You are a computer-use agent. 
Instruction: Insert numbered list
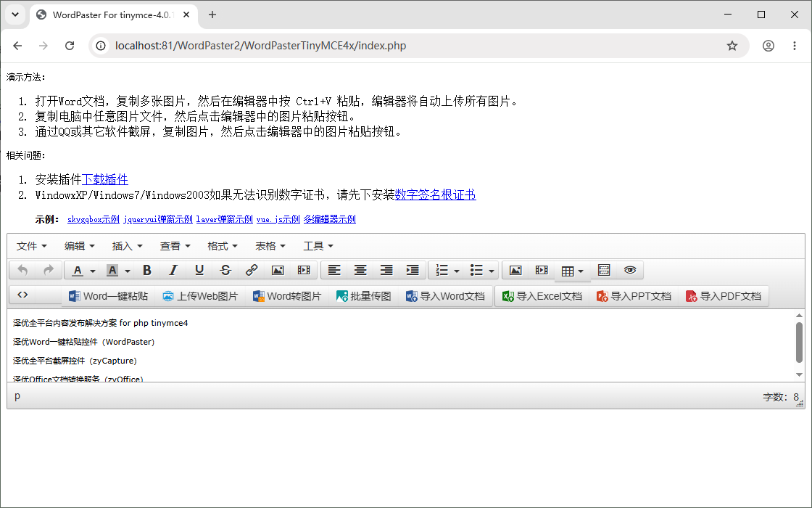click(442, 270)
